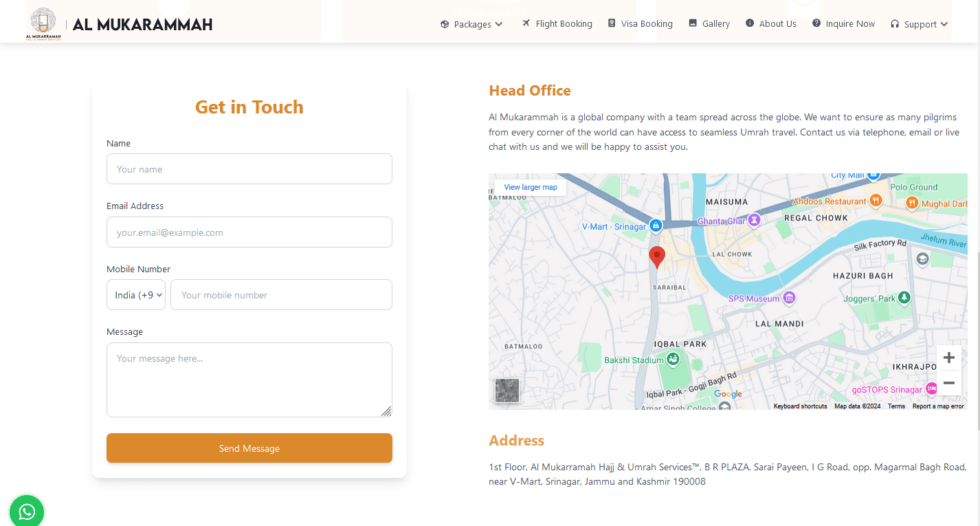Open India country code dropdown

pyautogui.click(x=136, y=295)
